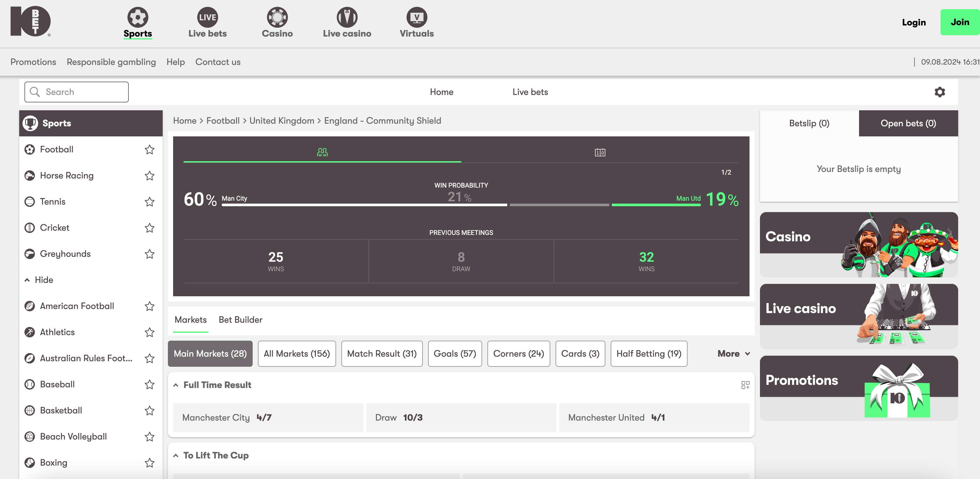Expand the More markets dropdown

pyautogui.click(x=734, y=354)
